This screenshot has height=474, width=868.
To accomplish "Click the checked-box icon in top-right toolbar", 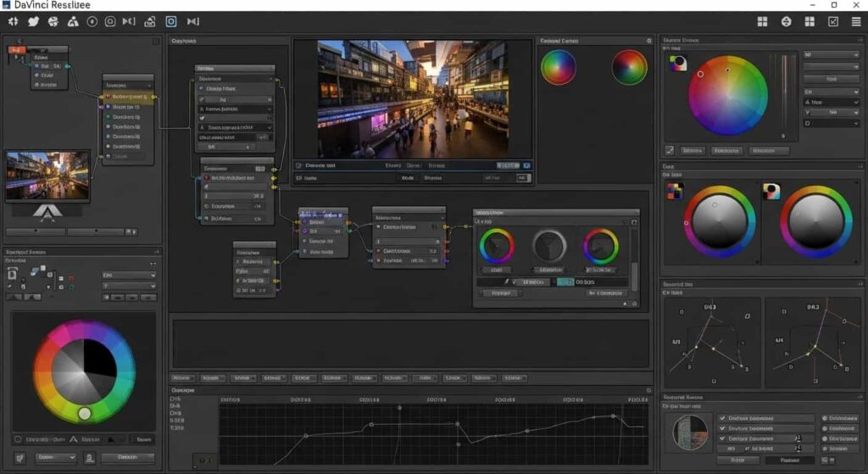I will point(833,21).
